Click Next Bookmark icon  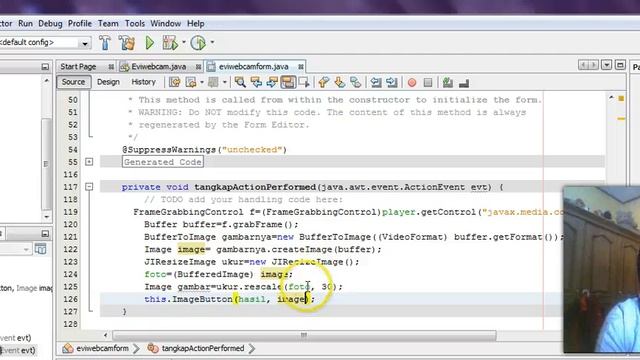[340, 82]
